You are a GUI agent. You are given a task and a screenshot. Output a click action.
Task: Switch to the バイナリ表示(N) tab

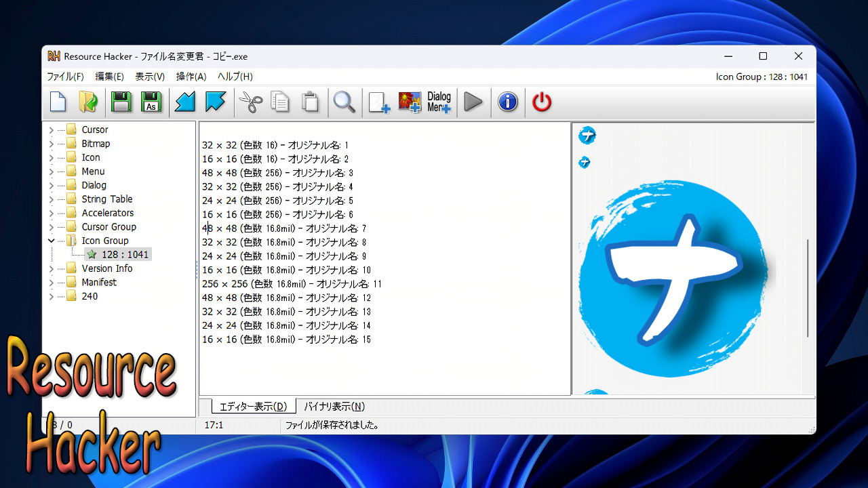(x=334, y=407)
